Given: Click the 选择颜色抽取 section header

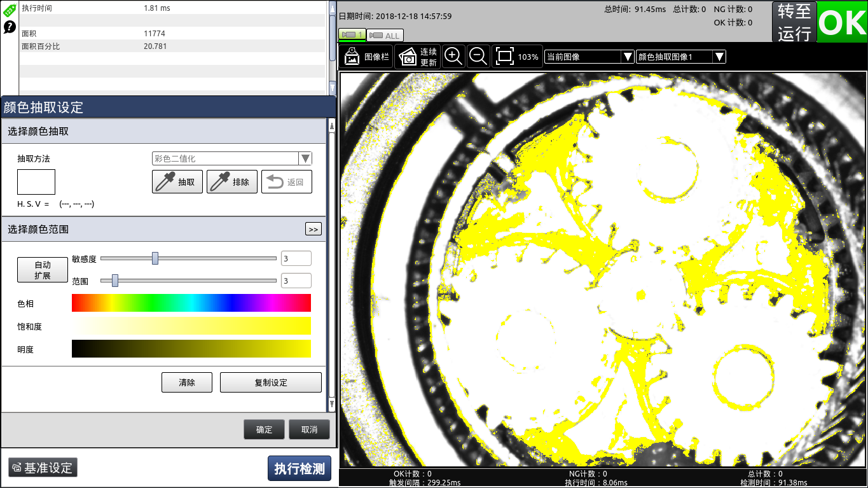Looking at the screenshot, I should click(x=163, y=131).
